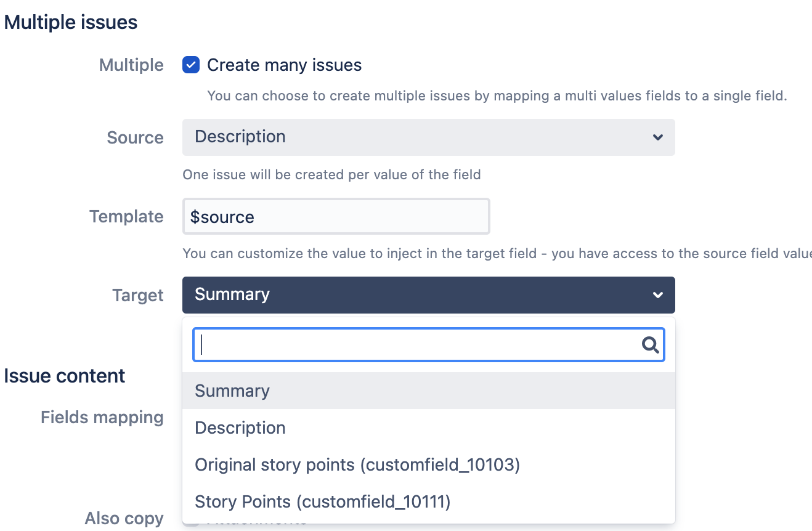Click the Multiple field label
Viewport: 812px width, 531px height.
pyautogui.click(x=131, y=65)
